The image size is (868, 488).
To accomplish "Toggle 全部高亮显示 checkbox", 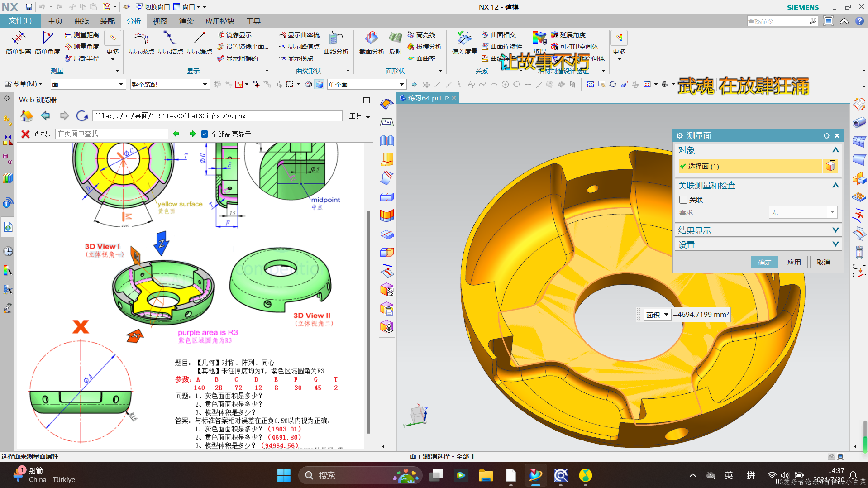I will coord(205,134).
